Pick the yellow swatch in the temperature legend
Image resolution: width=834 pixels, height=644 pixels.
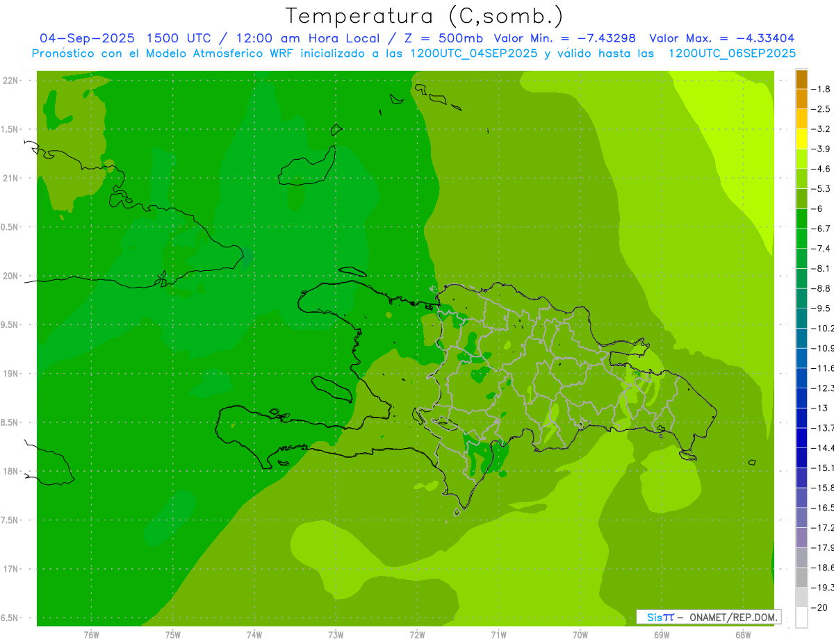pos(801,139)
